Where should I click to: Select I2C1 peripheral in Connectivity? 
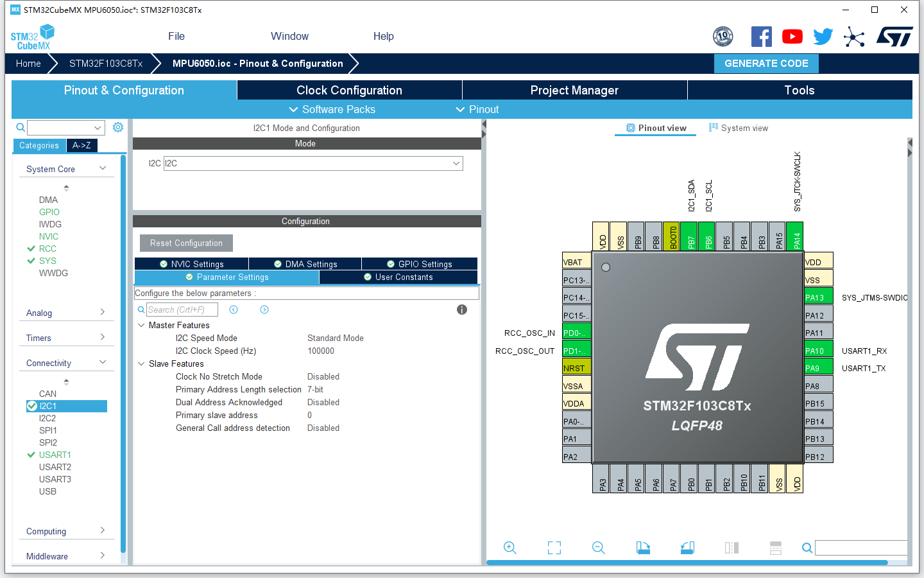coord(66,406)
